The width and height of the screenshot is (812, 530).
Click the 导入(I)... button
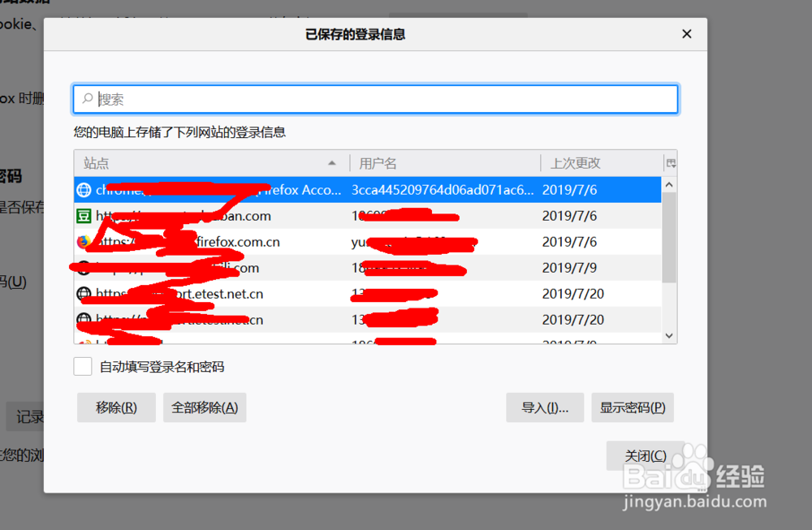tap(545, 407)
